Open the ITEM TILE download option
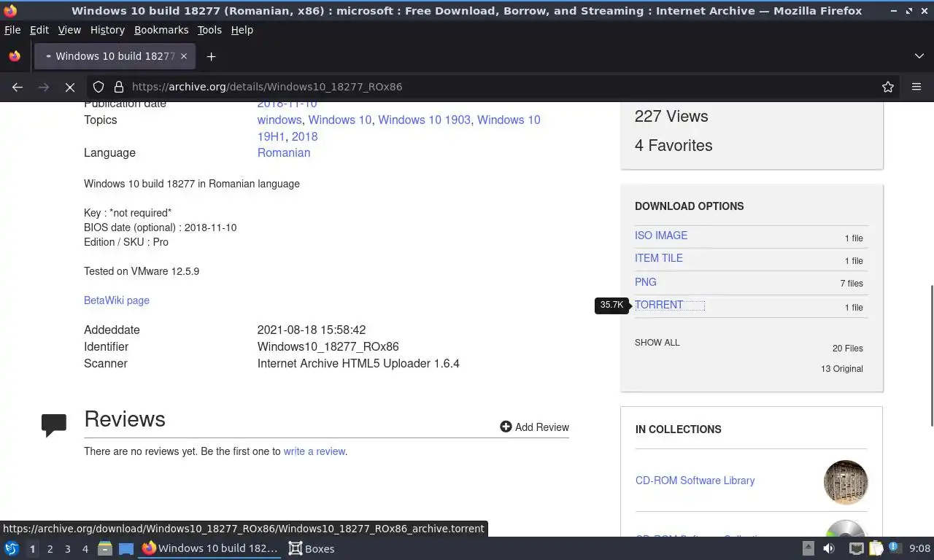This screenshot has height=560, width=934. coord(659,258)
